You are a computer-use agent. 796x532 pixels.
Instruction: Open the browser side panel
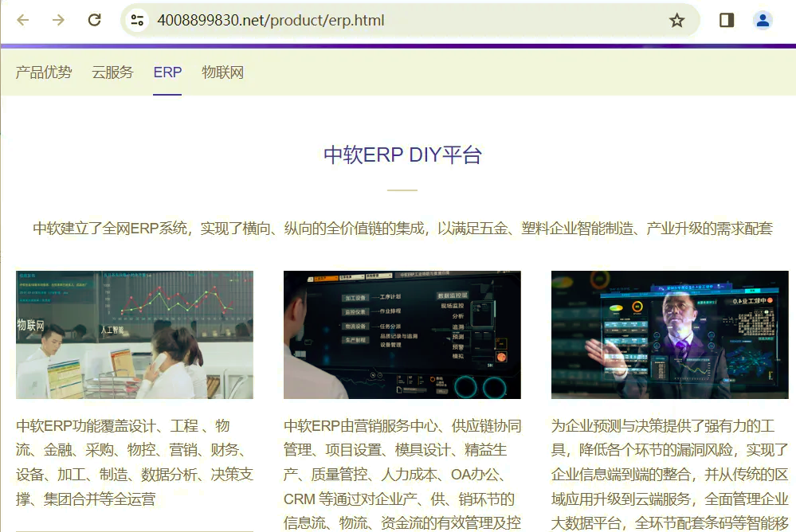(x=726, y=20)
